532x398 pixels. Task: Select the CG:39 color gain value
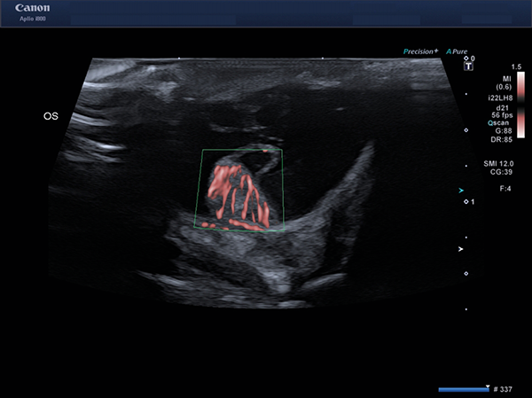point(501,172)
